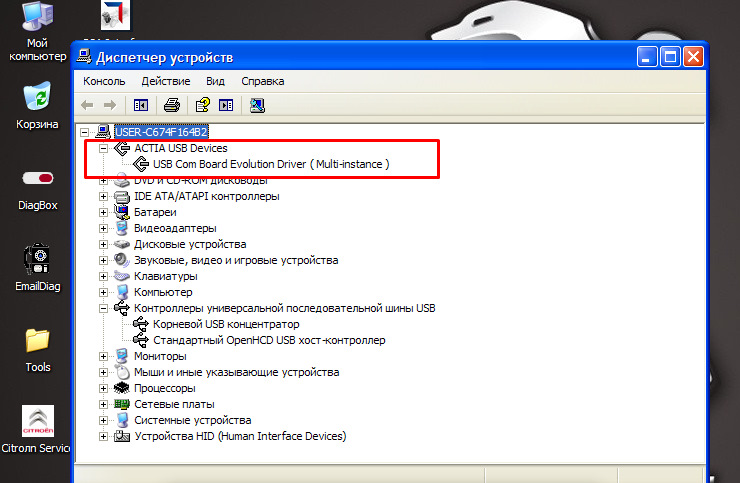Click the USB controllers category icon

click(x=122, y=308)
